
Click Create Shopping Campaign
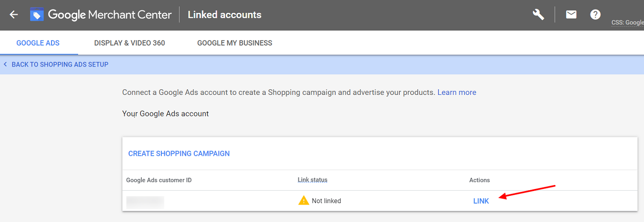pyautogui.click(x=179, y=153)
